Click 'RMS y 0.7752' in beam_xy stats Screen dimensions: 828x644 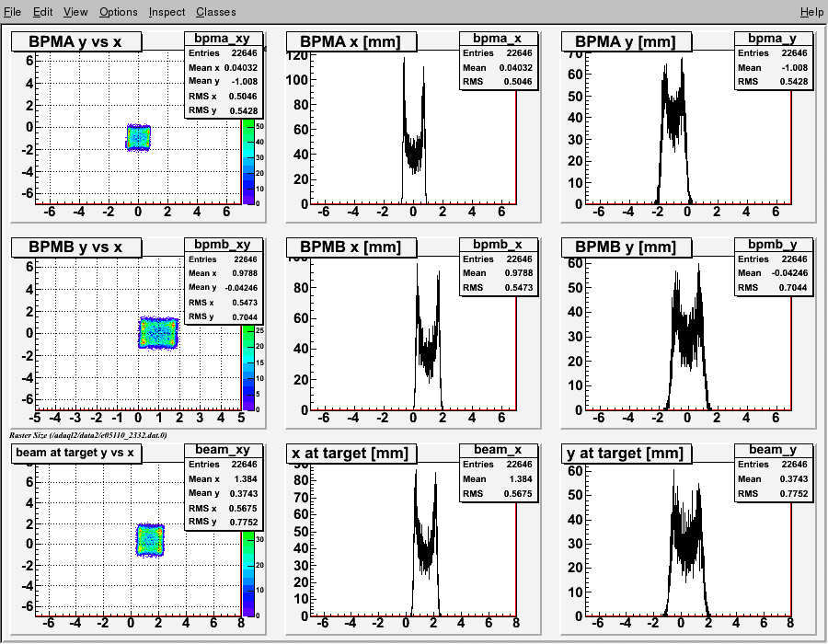(x=223, y=522)
